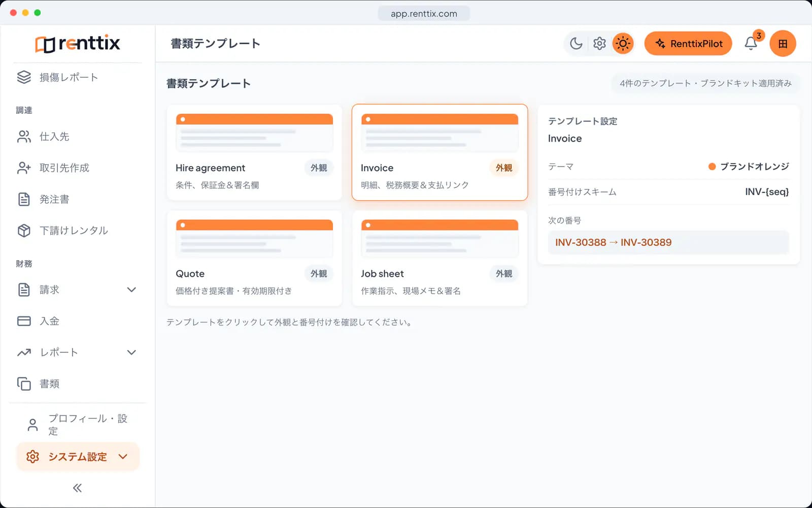Click the INV-30388 → INV-30389 next number field

click(668, 242)
